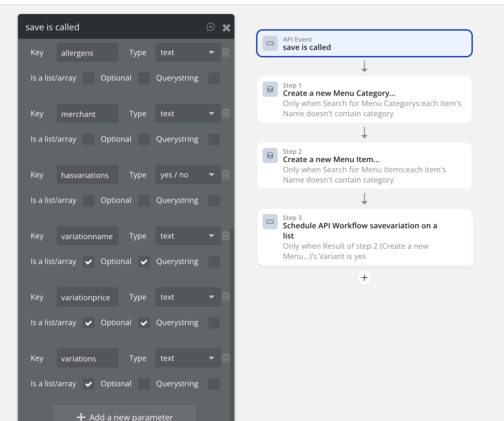The image size is (504, 421).
Task: Click the API Event card icon
Action: click(270, 43)
